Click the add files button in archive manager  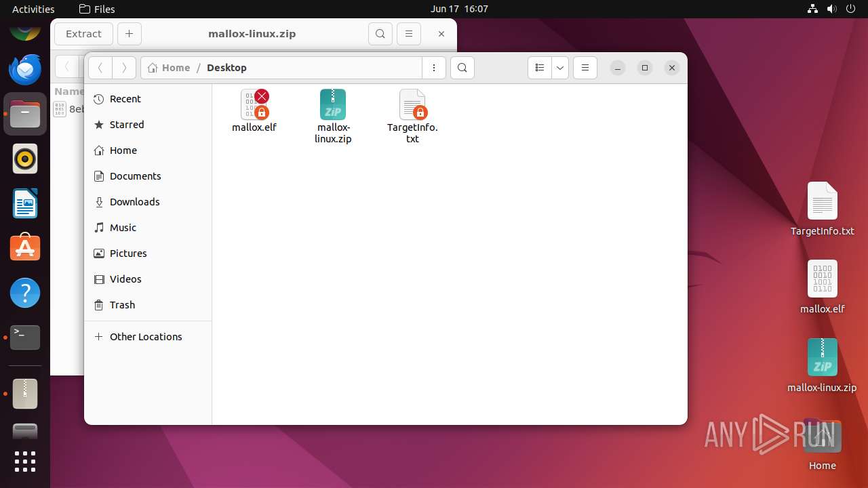pos(130,34)
